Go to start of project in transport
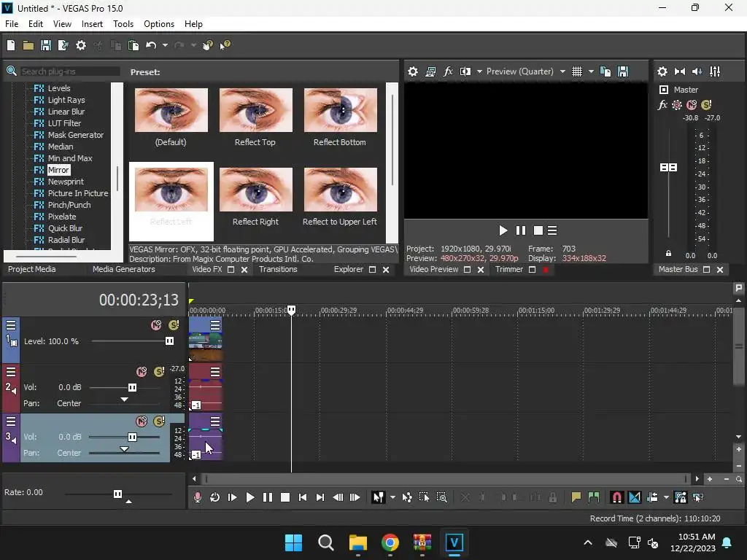 pos(303,497)
